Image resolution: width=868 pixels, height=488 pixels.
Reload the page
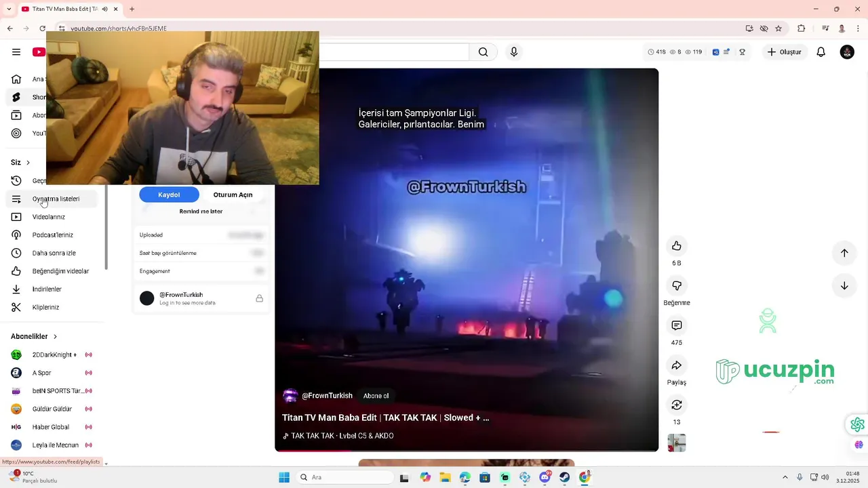click(x=42, y=28)
